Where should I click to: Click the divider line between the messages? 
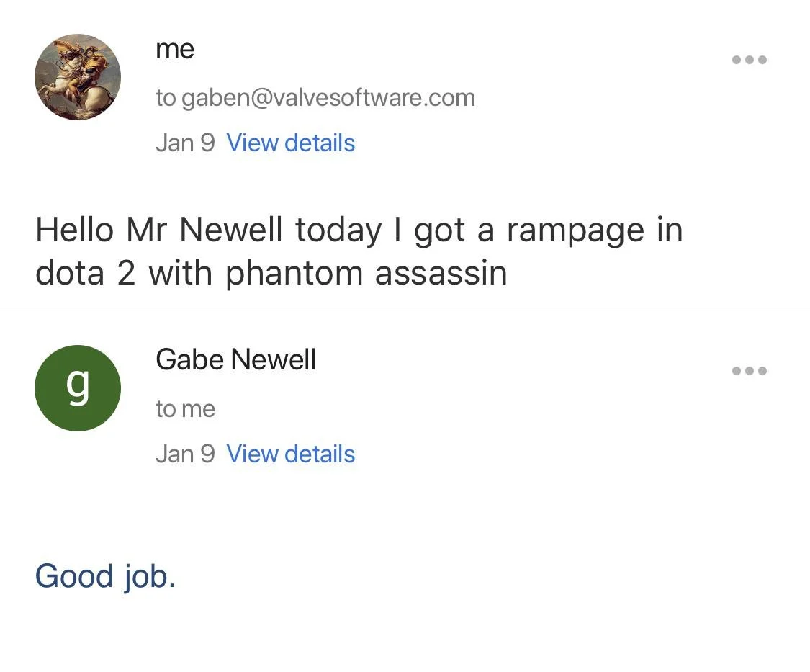point(405,310)
